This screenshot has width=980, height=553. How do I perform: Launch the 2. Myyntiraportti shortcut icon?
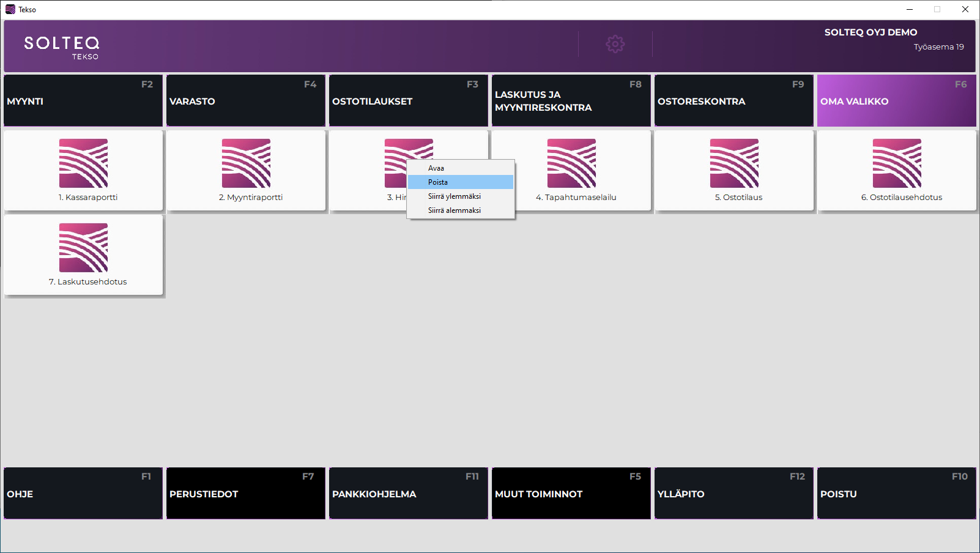[x=246, y=163]
